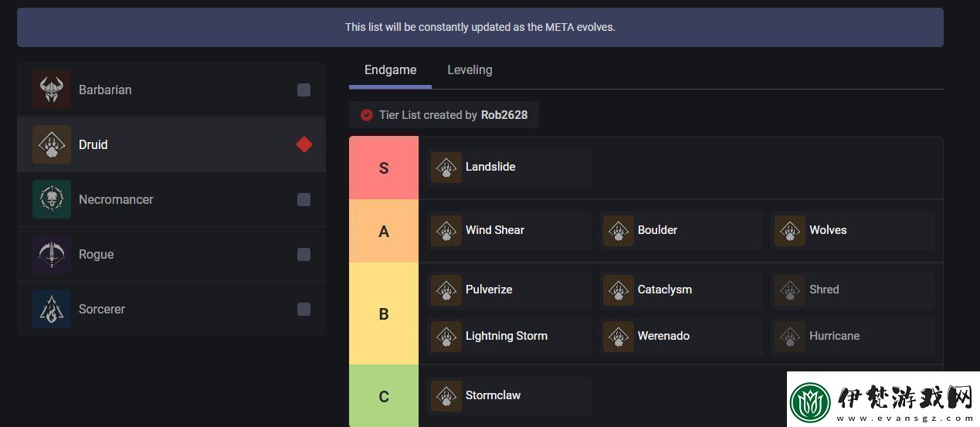Open the Rob2628 creator link
The width and height of the screenshot is (980, 427).
click(504, 115)
